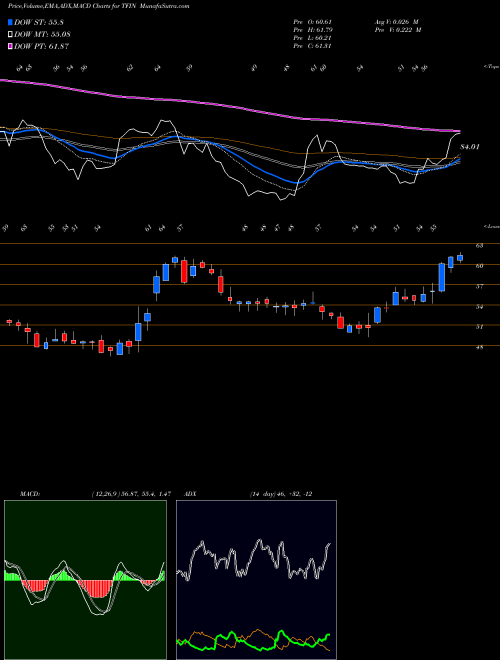This screenshot has height=660, width=500.
Task: Click the 51 price axis label
Action: [479, 327]
